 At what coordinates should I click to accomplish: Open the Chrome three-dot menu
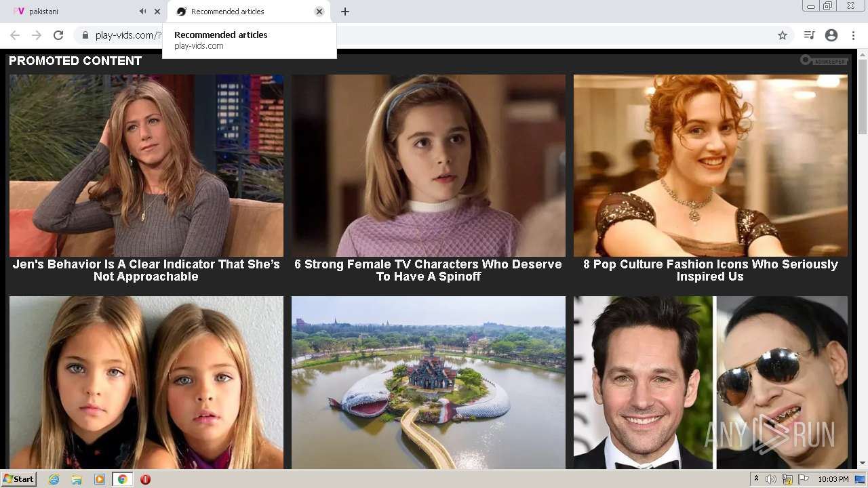[x=854, y=35]
